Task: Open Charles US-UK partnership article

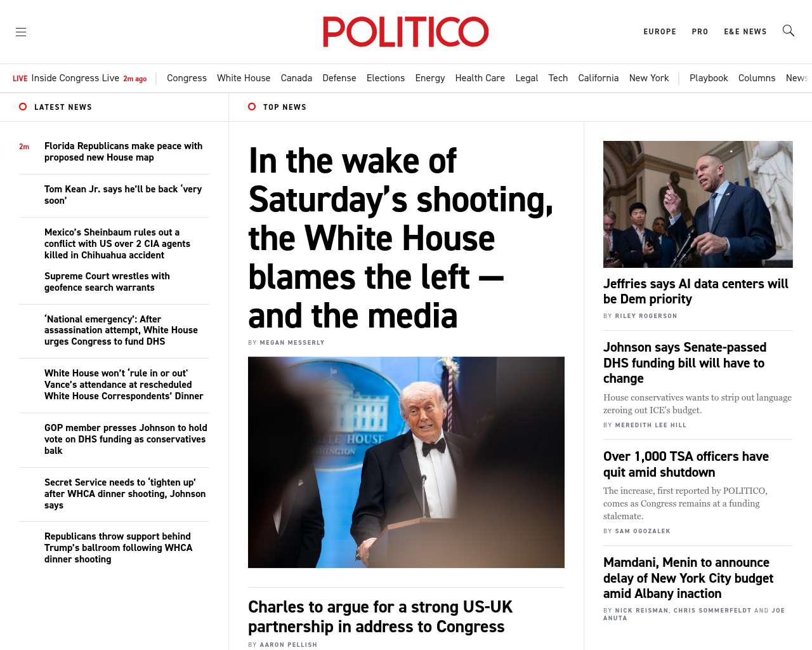Action: 380,616
